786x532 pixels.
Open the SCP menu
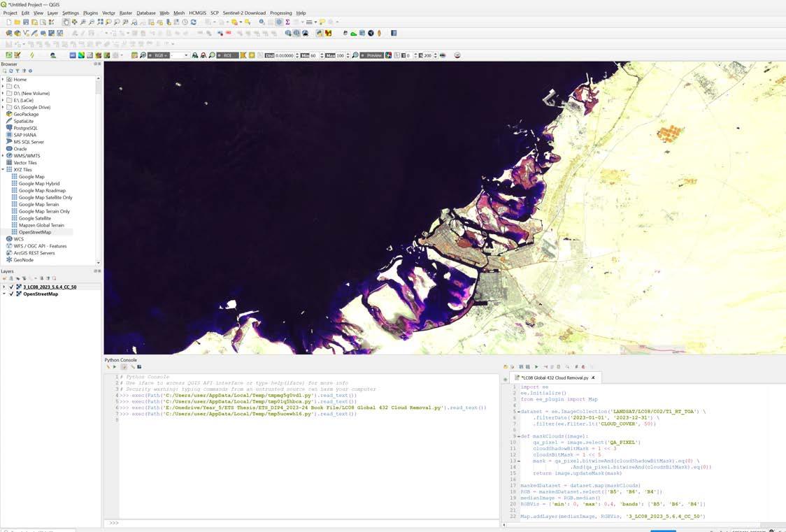pyautogui.click(x=215, y=13)
